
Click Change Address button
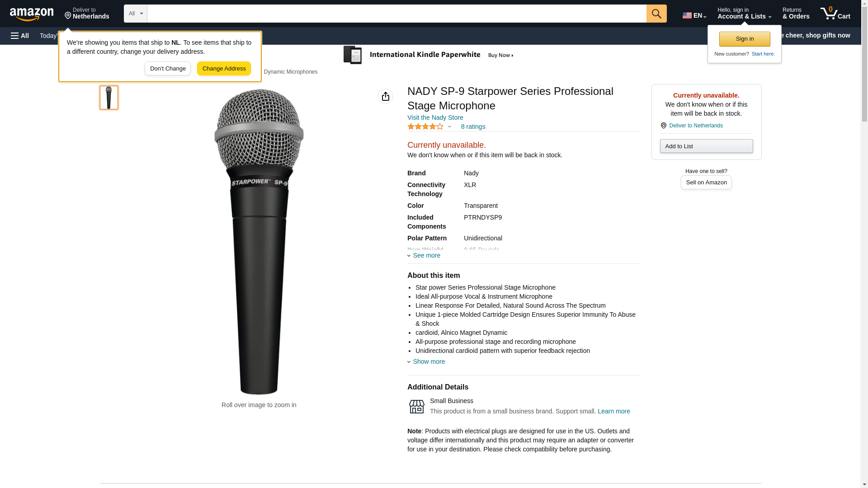(224, 69)
